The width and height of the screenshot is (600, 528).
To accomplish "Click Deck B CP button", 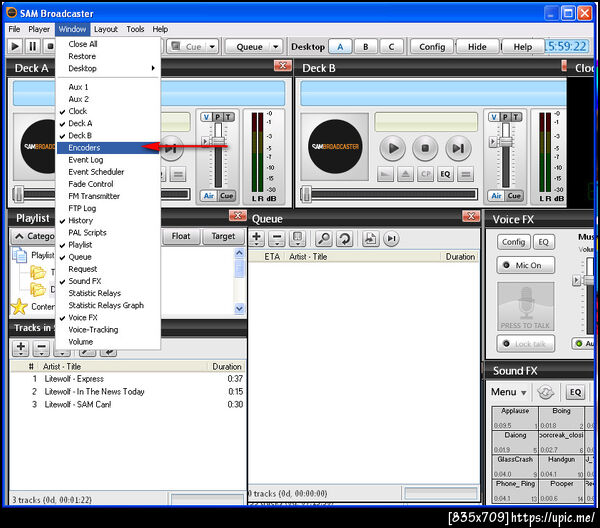I will (425, 174).
